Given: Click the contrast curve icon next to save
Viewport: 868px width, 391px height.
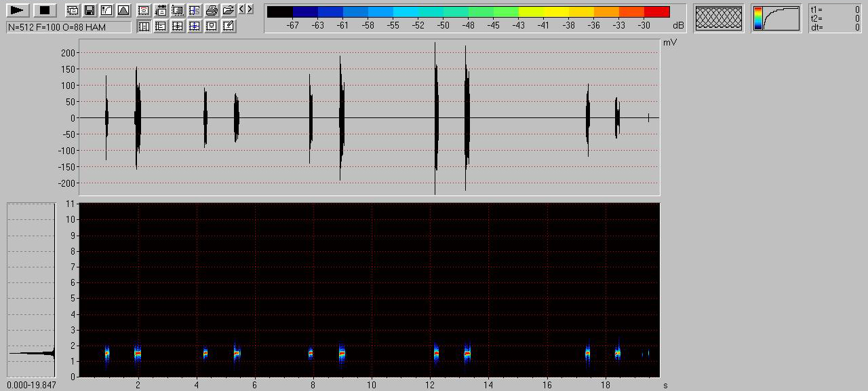Looking at the screenshot, I should pyautogui.click(x=106, y=10).
